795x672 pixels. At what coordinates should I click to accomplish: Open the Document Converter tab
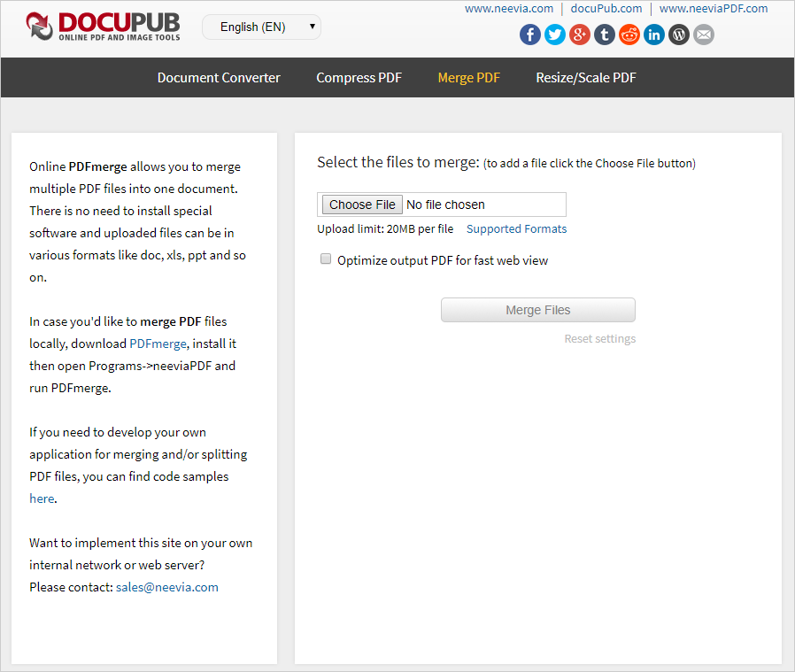point(219,78)
